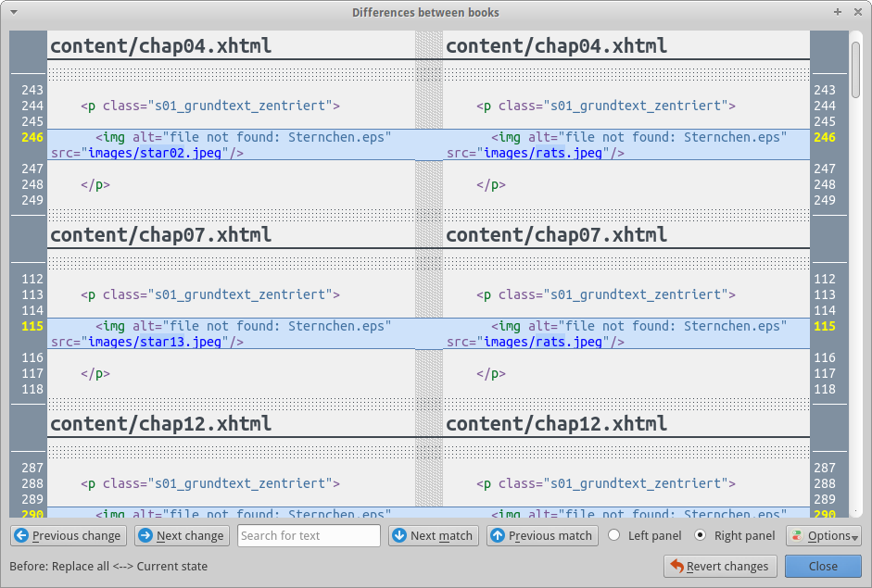The image size is (872, 588).
Task: Focus the Search for text field
Action: 309,535
